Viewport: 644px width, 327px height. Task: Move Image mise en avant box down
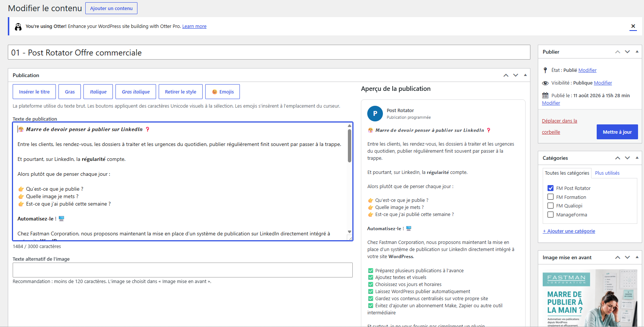point(627,257)
